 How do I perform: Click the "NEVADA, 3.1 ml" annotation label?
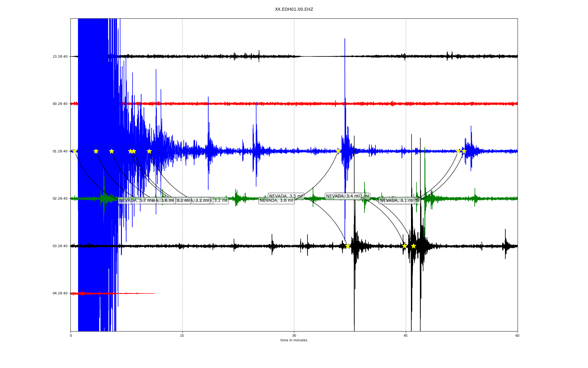click(397, 201)
